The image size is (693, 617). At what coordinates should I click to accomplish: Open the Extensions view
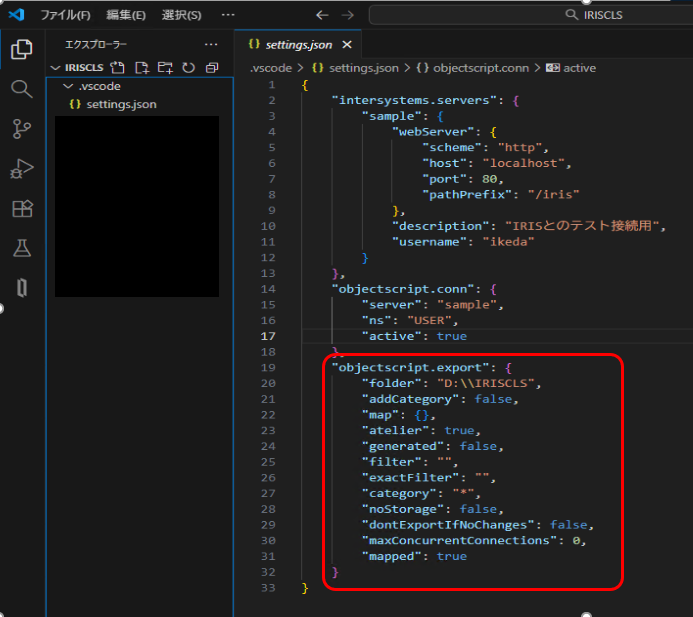coord(21,208)
